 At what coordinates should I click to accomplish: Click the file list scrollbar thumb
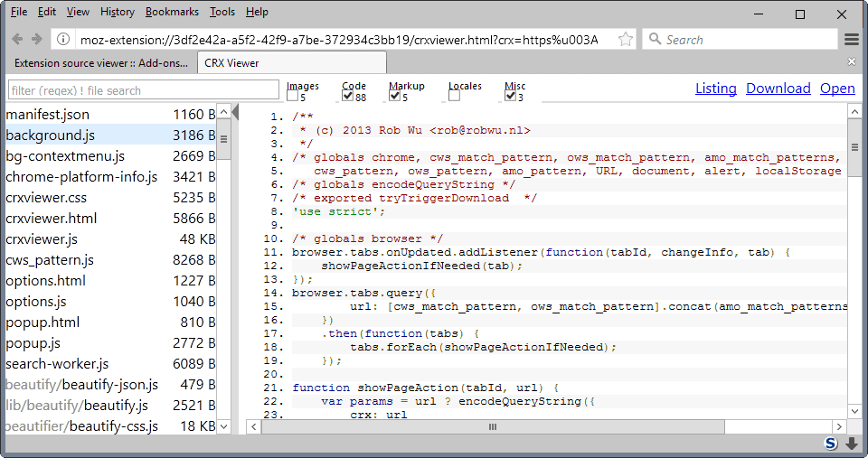coord(223,139)
